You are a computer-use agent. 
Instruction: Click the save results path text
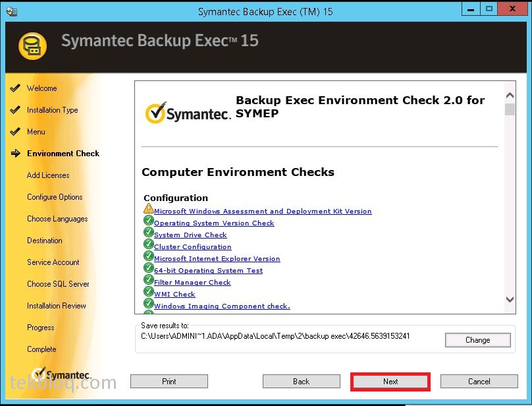click(275, 336)
